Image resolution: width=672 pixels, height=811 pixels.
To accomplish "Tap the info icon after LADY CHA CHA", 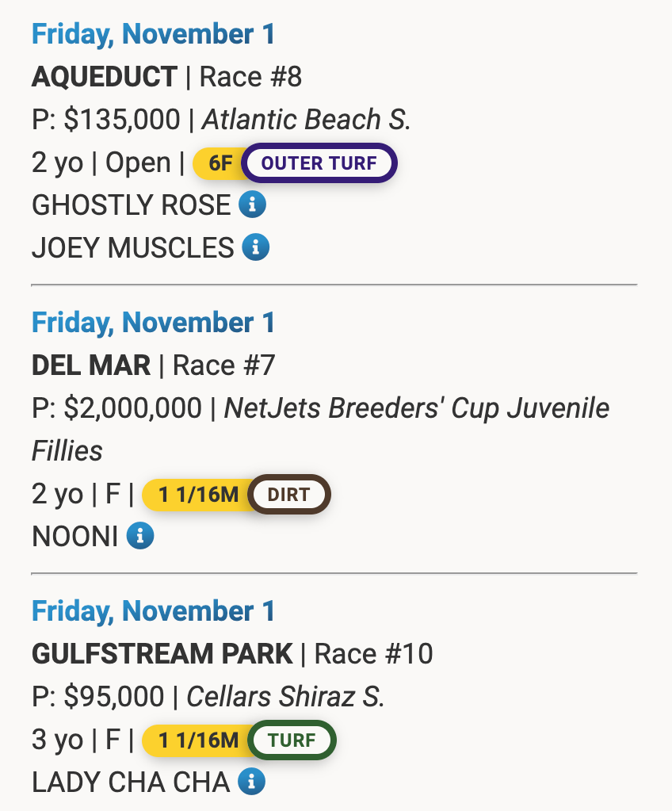I will pos(251,782).
